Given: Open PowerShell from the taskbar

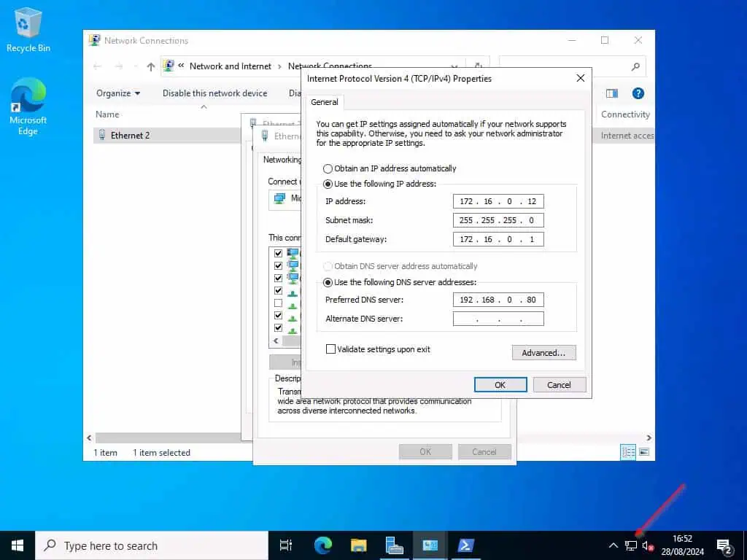Looking at the screenshot, I should pos(465,545).
